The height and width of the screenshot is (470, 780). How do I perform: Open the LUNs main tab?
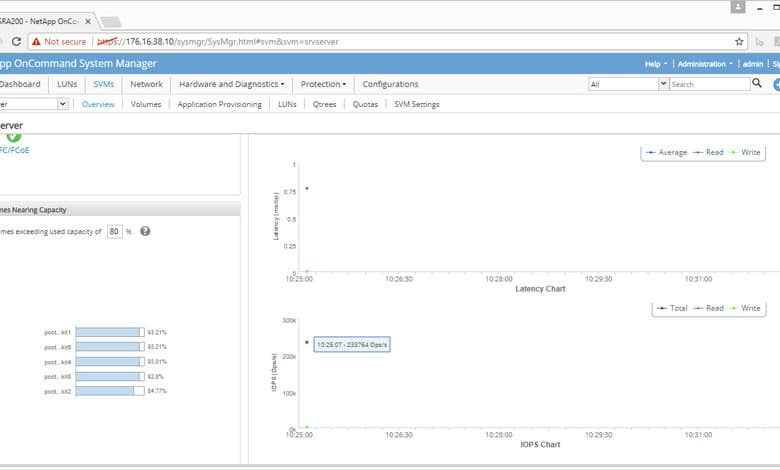coord(67,84)
